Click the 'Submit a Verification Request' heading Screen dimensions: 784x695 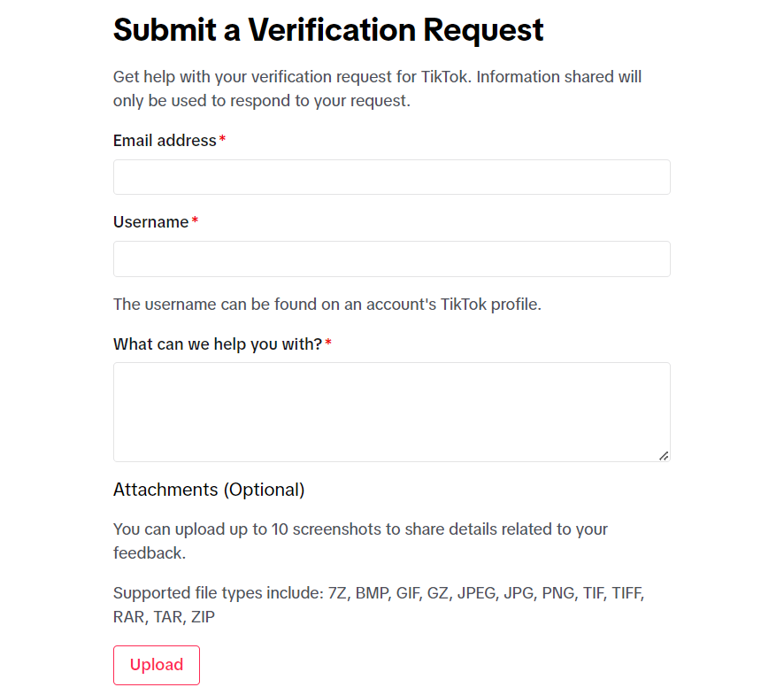(328, 30)
